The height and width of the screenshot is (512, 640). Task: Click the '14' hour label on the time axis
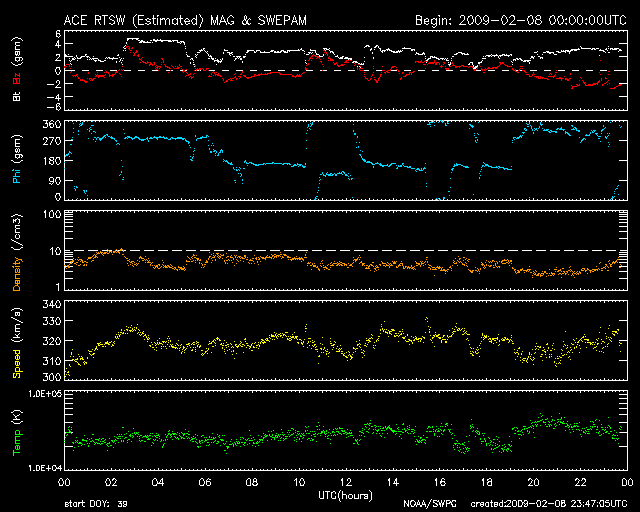[x=393, y=483]
